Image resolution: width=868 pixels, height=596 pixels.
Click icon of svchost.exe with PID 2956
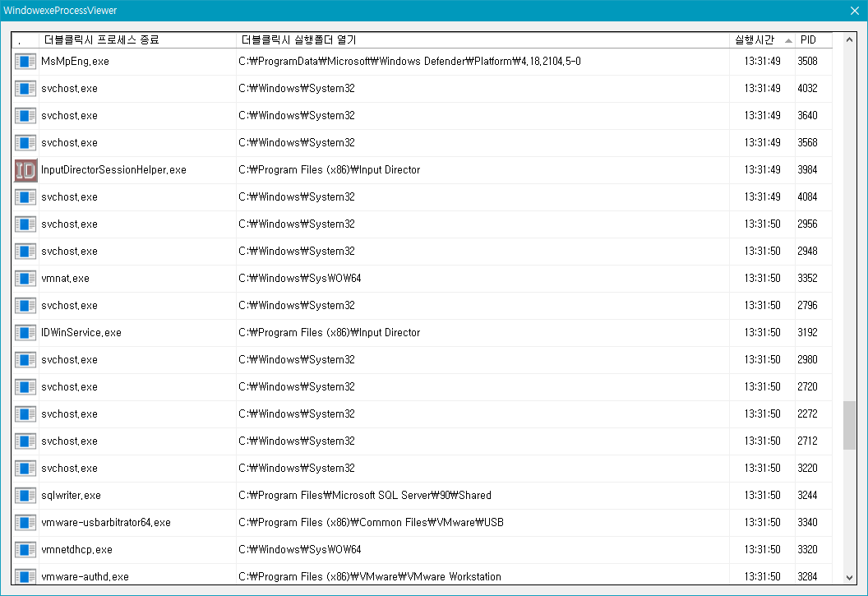(25, 224)
